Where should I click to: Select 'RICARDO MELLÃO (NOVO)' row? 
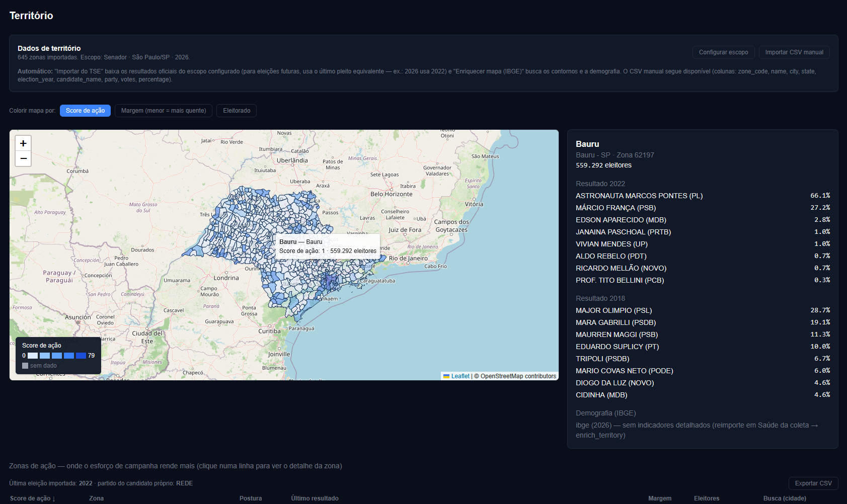703,268
